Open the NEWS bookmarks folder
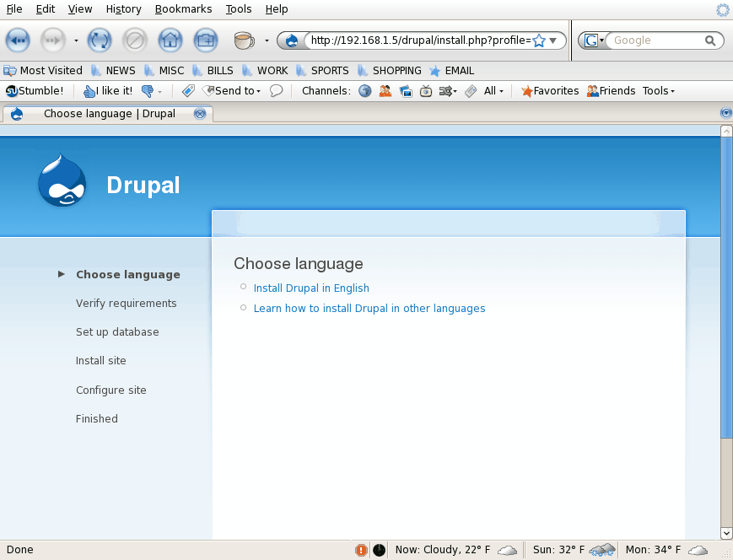The height and width of the screenshot is (560, 733). (113, 71)
